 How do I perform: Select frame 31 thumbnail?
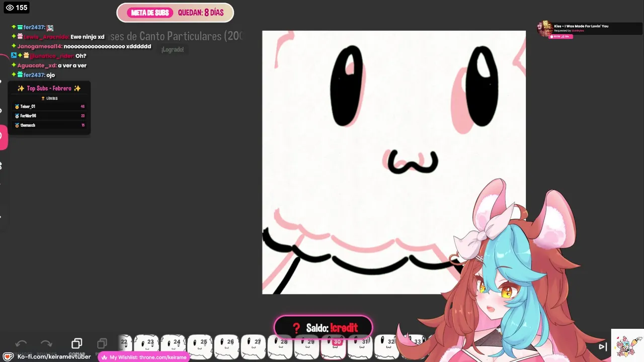pos(360,348)
